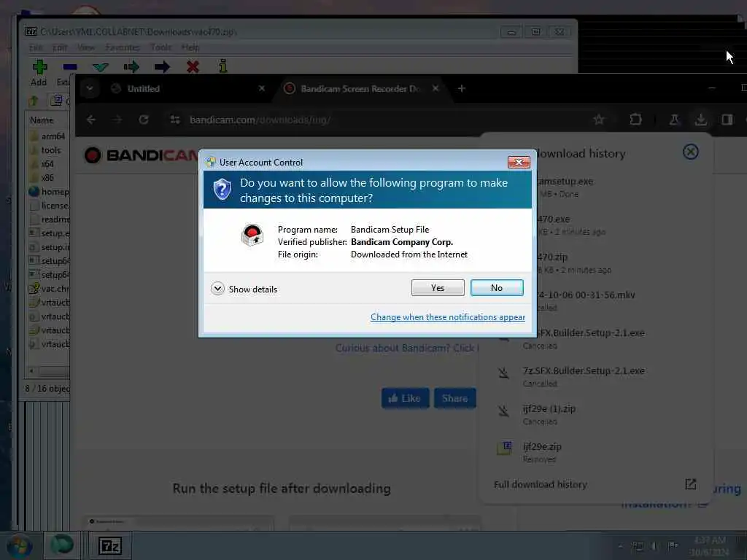This screenshot has height=560, width=747.
Task: Click the lower 7z.SFX.Builder.Setup-2.1.exe Cancelled entry
Action: tap(595, 377)
